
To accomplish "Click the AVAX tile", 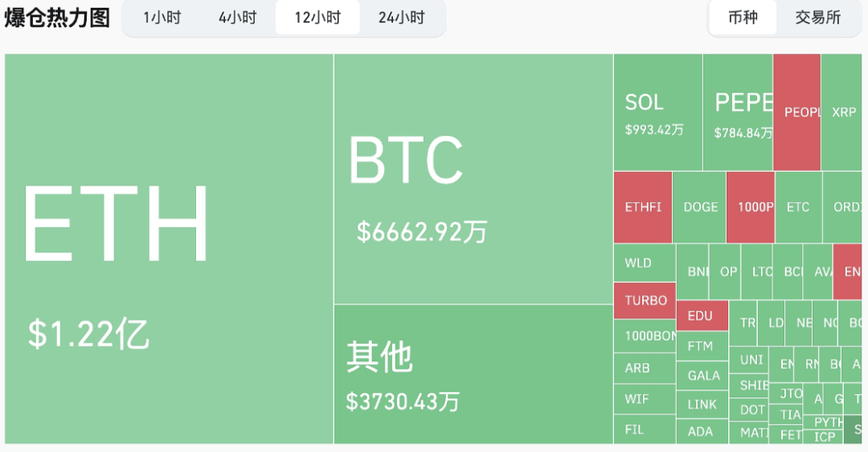I will point(817,271).
